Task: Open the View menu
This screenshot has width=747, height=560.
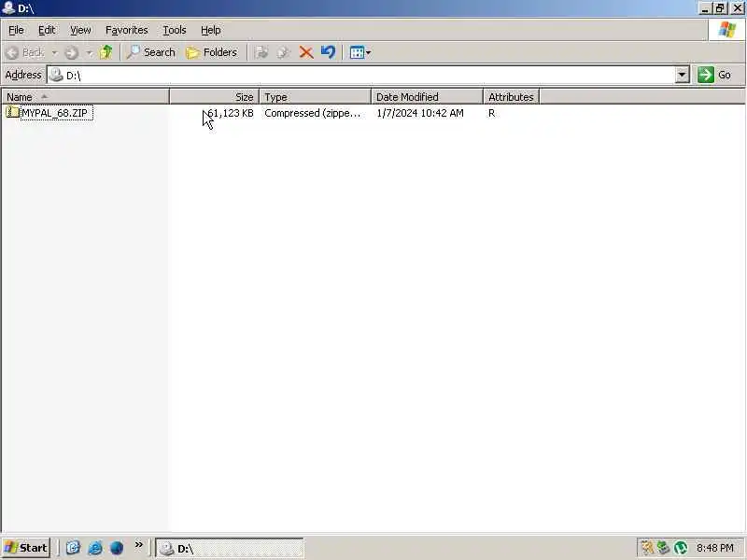Action: tap(80, 30)
